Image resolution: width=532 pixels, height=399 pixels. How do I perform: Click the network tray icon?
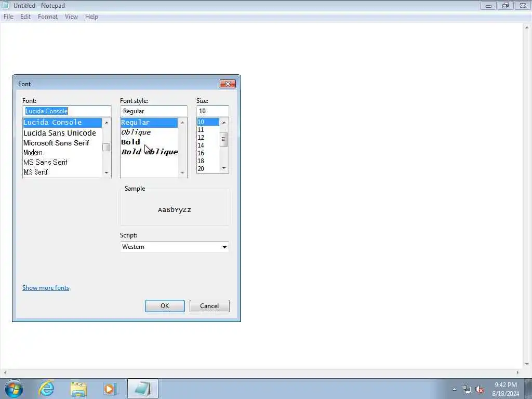point(467,390)
